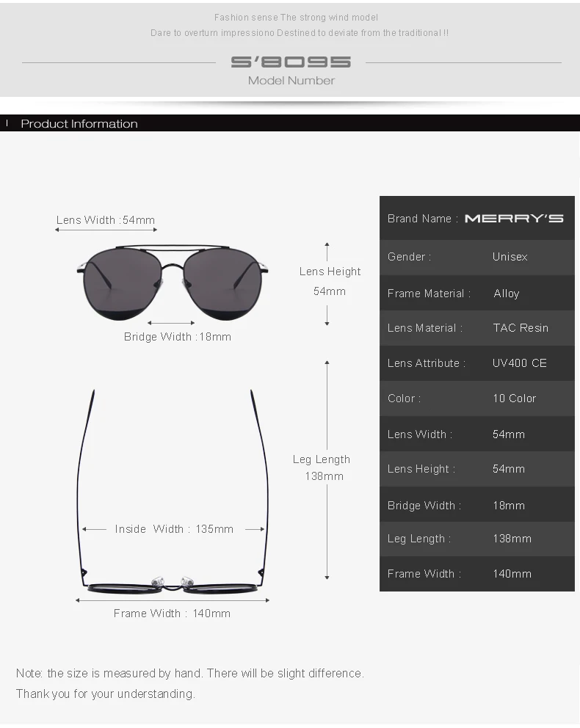Screen dimensions: 580x728
Task: Click the 'Note: the size is measured by hand' line
Action: click(x=190, y=674)
